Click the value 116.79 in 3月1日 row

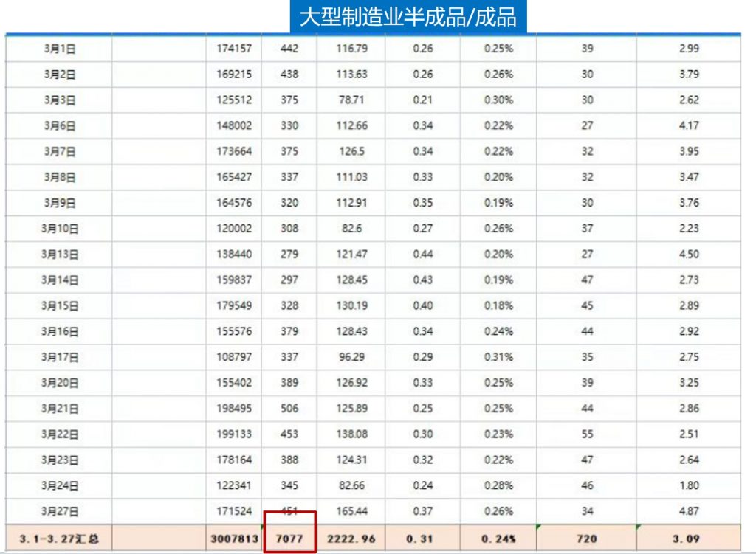pyautogui.click(x=352, y=48)
